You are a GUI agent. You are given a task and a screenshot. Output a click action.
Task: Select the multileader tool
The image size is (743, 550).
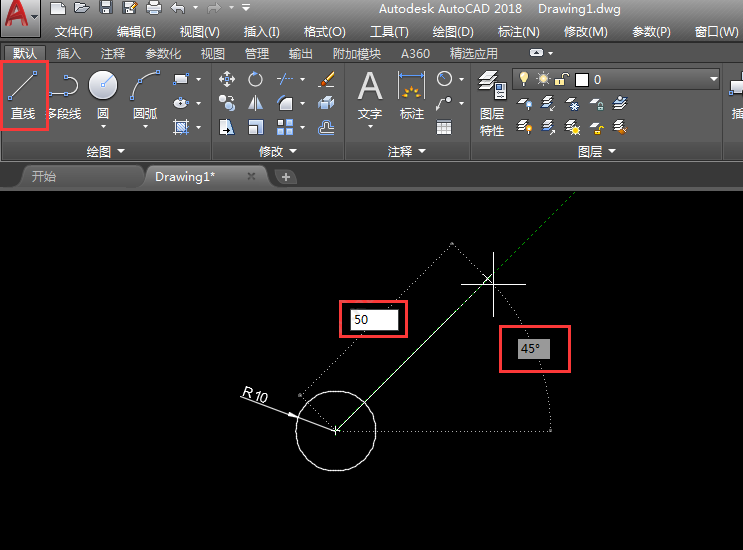point(444,103)
